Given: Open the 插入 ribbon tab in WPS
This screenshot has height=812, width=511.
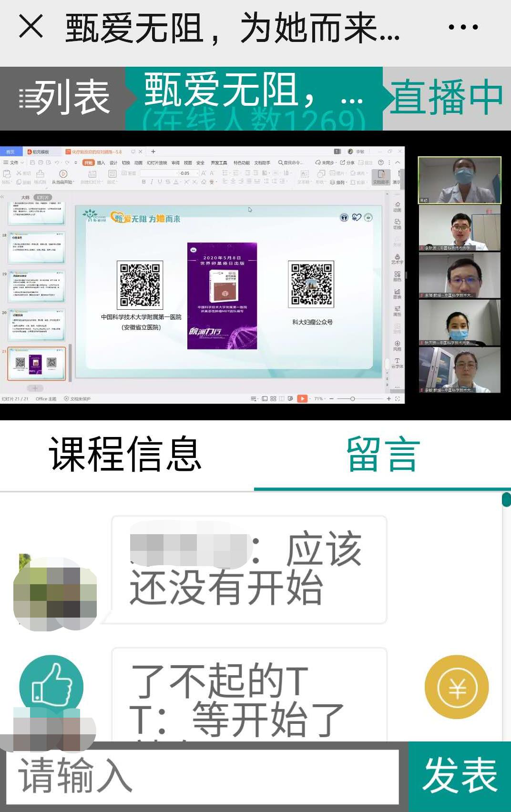Looking at the screenshot, I should point(101,163).
